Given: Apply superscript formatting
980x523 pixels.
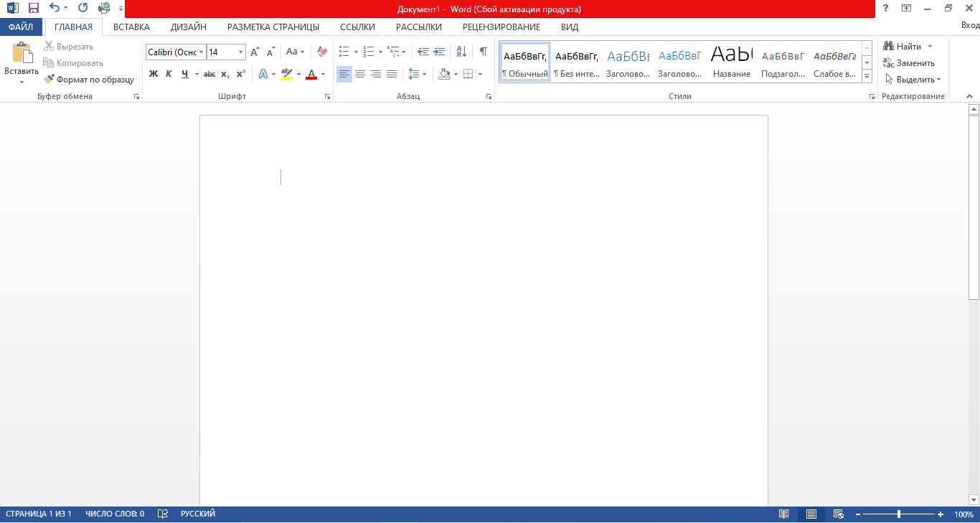Looking at the screenshot, I should (240, 73).
